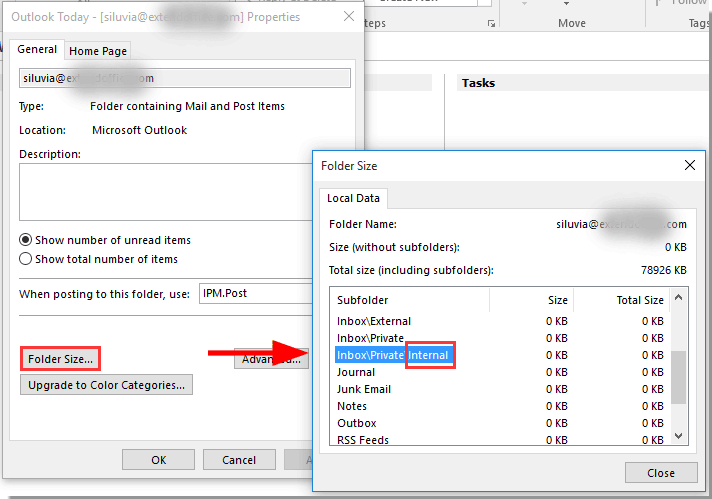Click Cancel in the Properties dialog
Image resolution: width=712 pixels, height=499 pixels.
pyautogui.click(x=239, y=460)
